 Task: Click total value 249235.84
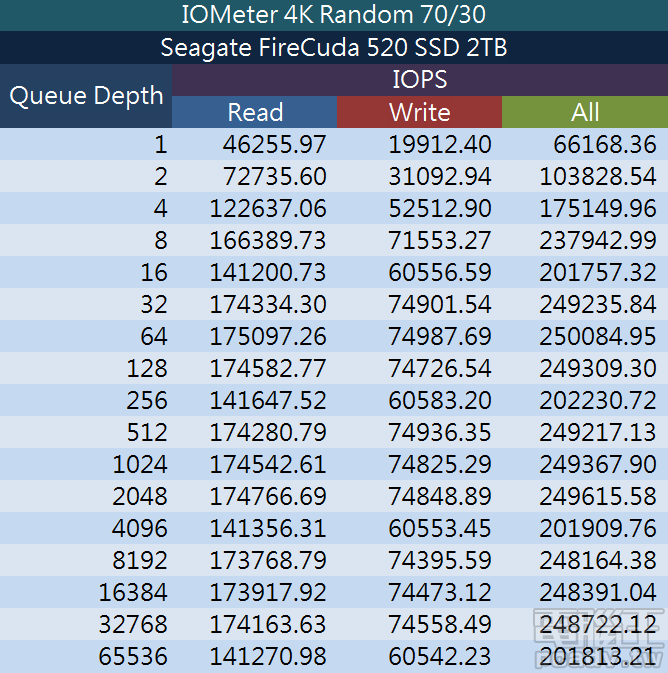[598, 304]
